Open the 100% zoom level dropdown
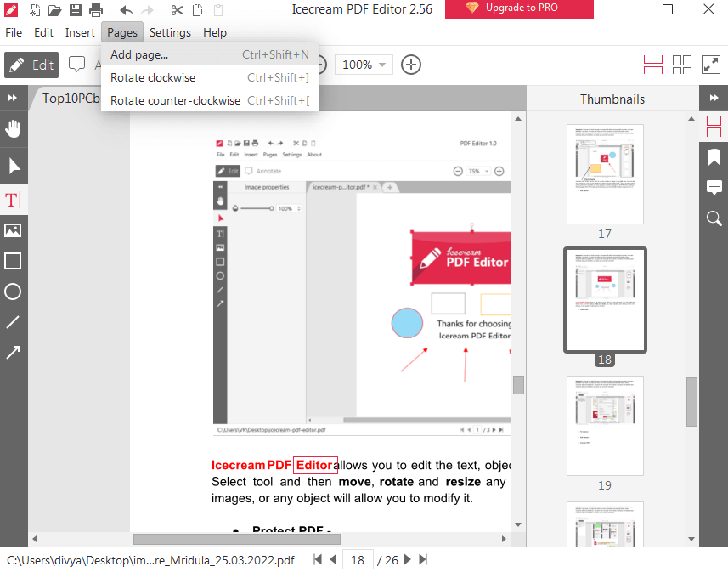 pyautogui.click(x=364, y=65)
